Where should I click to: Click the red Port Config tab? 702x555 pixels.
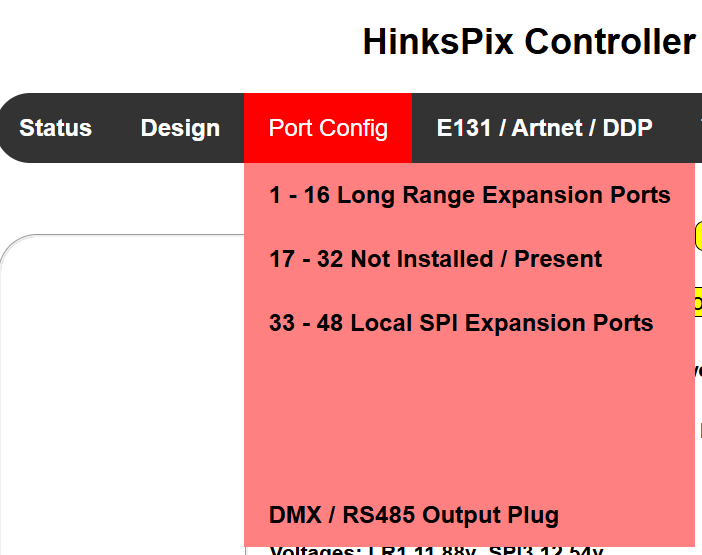[328, 128]
